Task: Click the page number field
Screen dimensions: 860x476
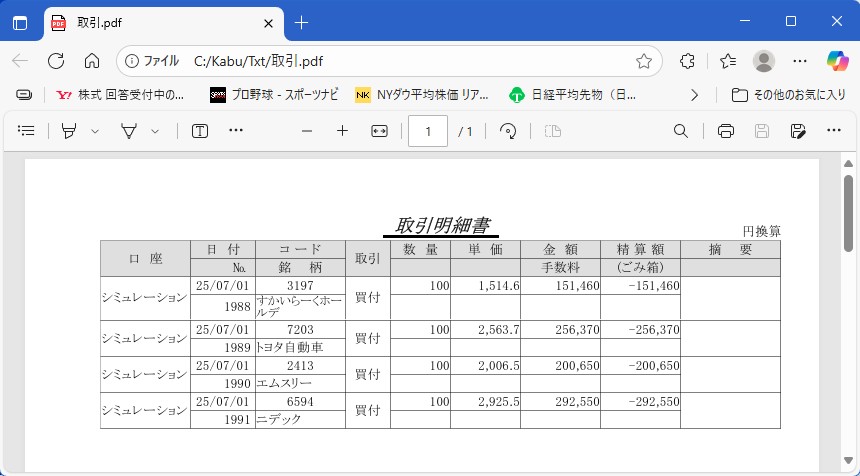Action: pos(428,131)
